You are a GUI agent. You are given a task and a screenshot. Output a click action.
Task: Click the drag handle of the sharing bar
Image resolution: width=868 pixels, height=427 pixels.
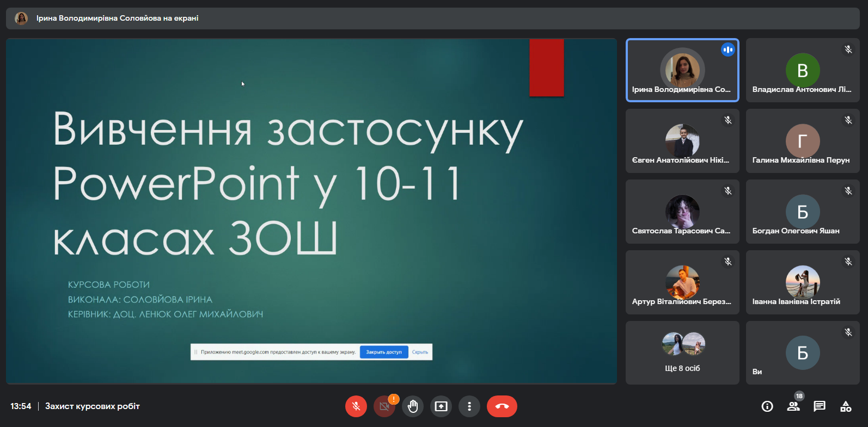click(195, 352)
